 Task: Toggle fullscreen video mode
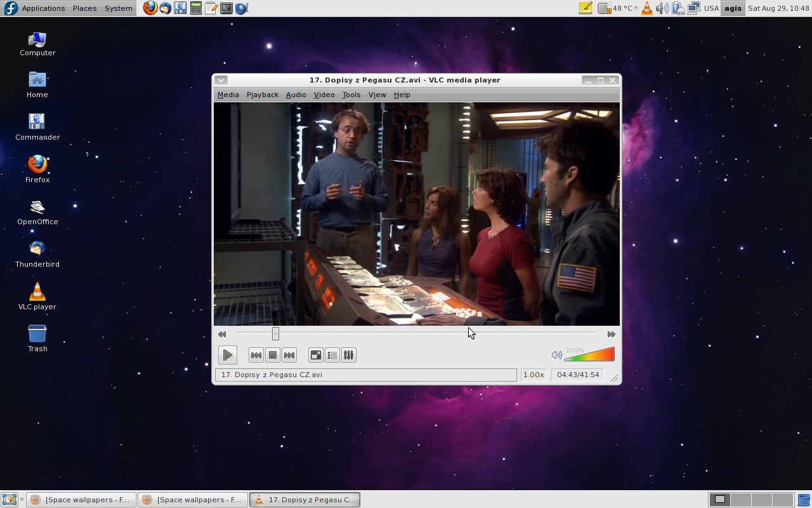point(315,355)
